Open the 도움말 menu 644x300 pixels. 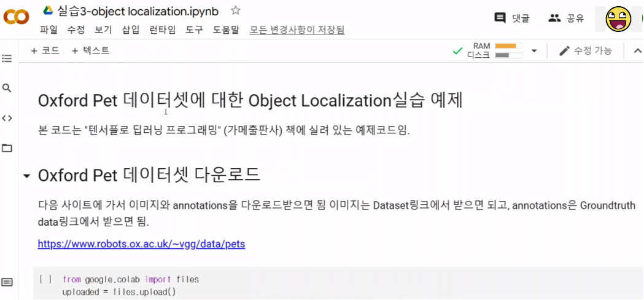click(226, 30)
